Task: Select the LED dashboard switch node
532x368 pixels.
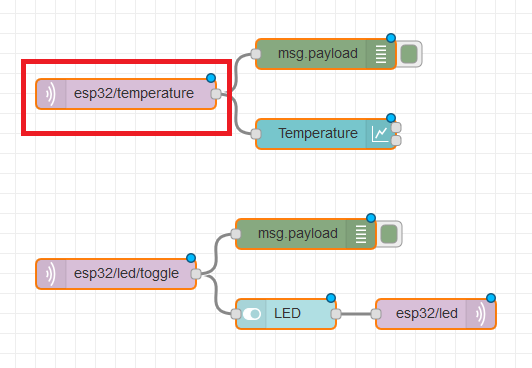Action: point(286,314)
